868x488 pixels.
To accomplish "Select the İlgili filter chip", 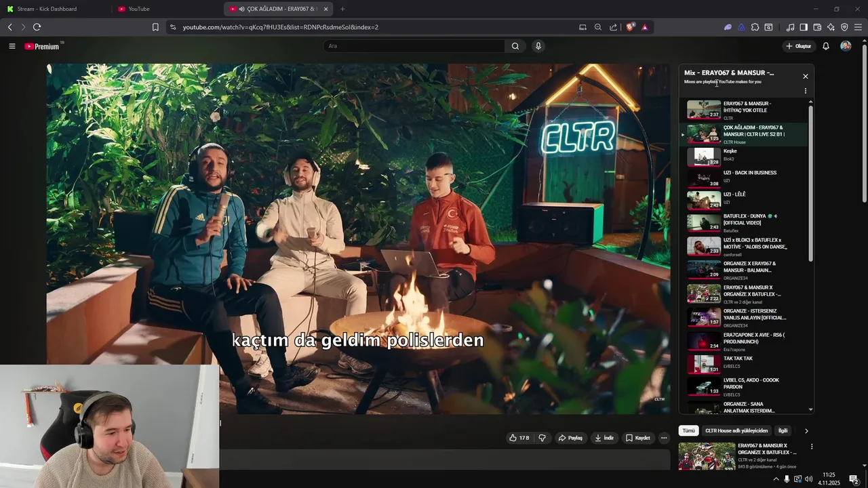I will 783,431.
